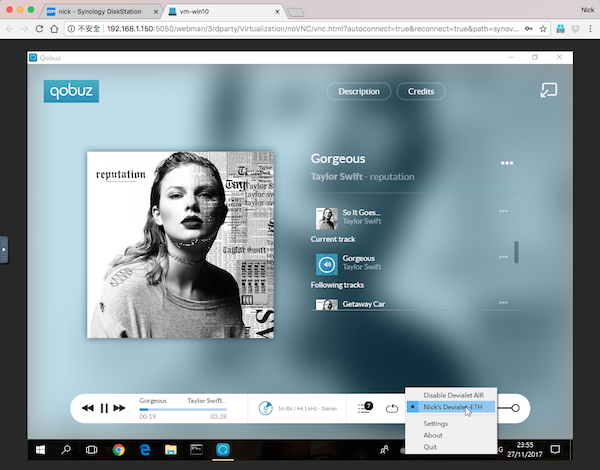Click the blue browser extension icon
600x470 pixels.
561,29
